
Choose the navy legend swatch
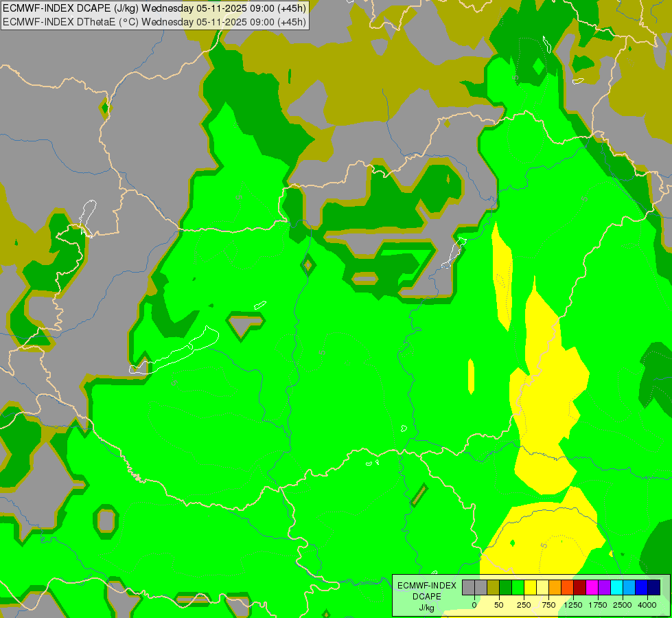tap(654, 587)
